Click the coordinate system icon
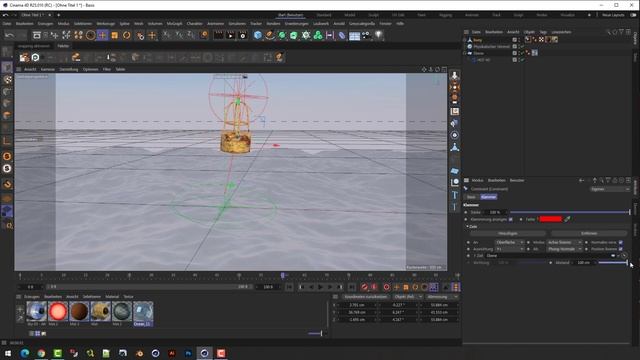640x360 pixels. pos(204,36)
